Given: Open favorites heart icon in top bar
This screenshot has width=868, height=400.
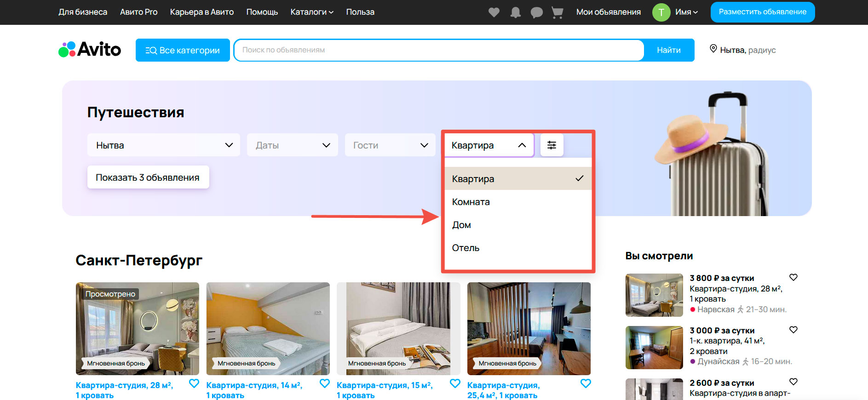Looking at the screenshot, I should click(494, 12).
